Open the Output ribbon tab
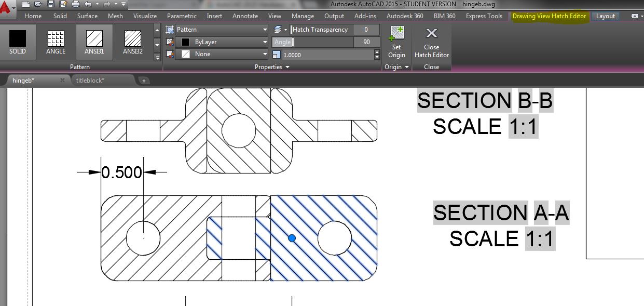The height and width of the screenshot is (306, 644). tap(334, 16)
